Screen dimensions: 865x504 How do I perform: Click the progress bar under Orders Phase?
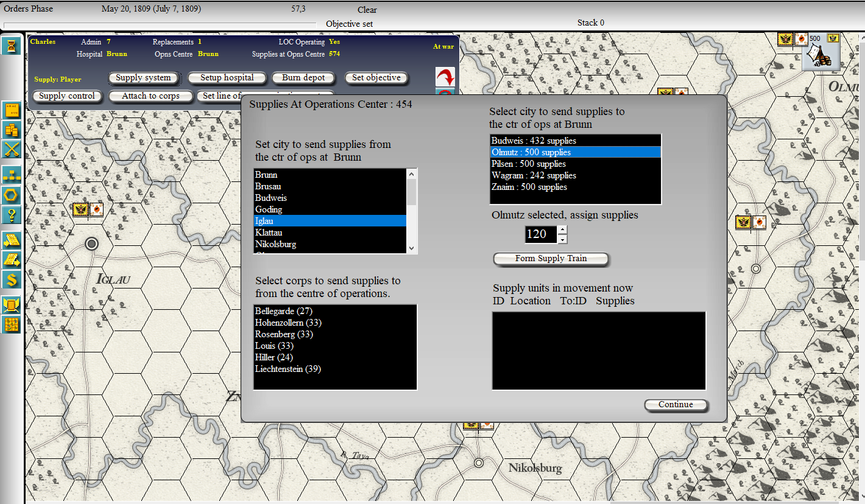click(160, 24)
